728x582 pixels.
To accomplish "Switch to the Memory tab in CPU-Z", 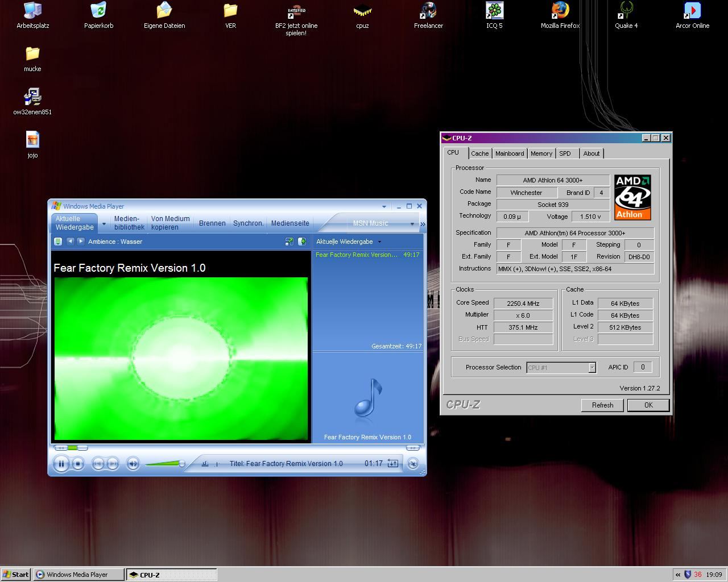I will pyautogui.click(x=541, y=153).
